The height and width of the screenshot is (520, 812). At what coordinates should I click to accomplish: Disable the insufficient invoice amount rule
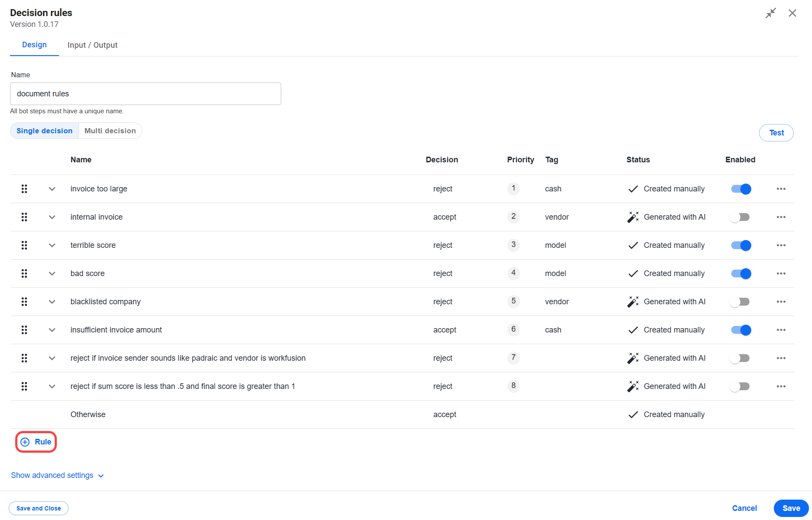pos(741,330)
